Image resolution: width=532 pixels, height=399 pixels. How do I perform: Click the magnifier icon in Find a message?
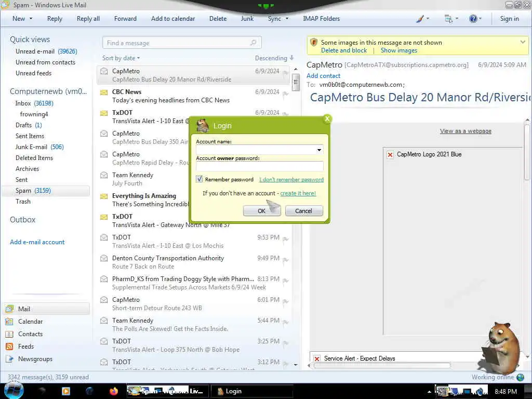[x=253, y=43]
